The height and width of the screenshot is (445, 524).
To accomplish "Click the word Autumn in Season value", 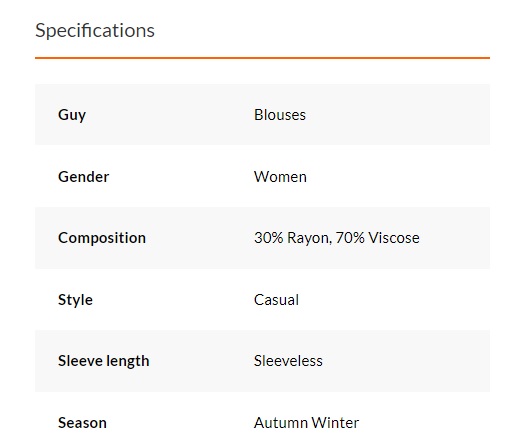I will click(x=281, y=423).
